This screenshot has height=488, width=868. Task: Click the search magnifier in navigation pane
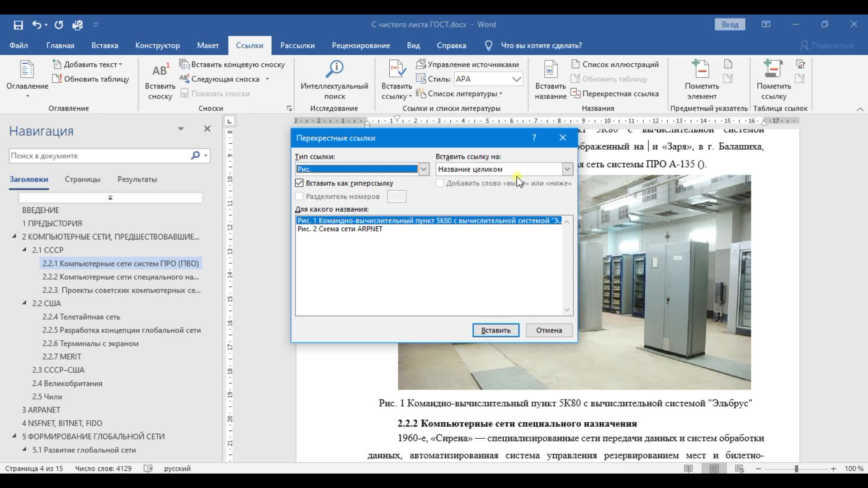tap(195, 155)
